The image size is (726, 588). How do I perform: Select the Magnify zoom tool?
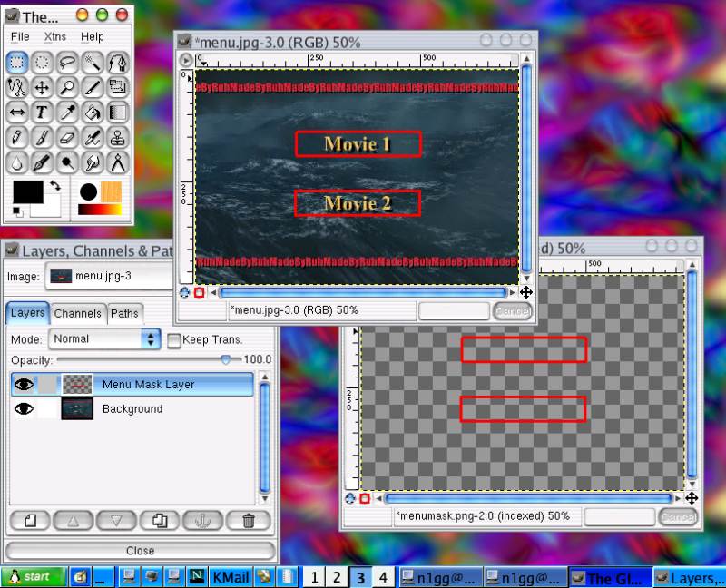coord(67,87)
